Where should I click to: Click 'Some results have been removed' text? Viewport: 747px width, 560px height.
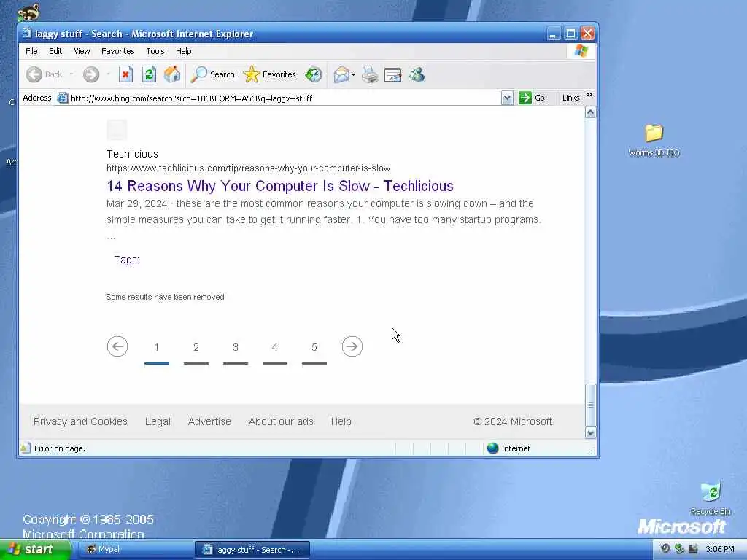[x=165, y=297]
